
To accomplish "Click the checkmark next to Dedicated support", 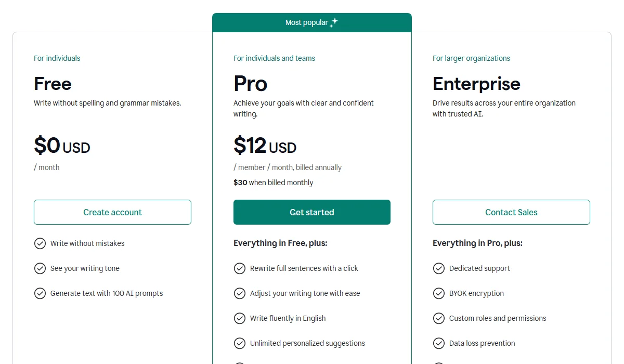I will pyautogui.click(x=439, y=268).
